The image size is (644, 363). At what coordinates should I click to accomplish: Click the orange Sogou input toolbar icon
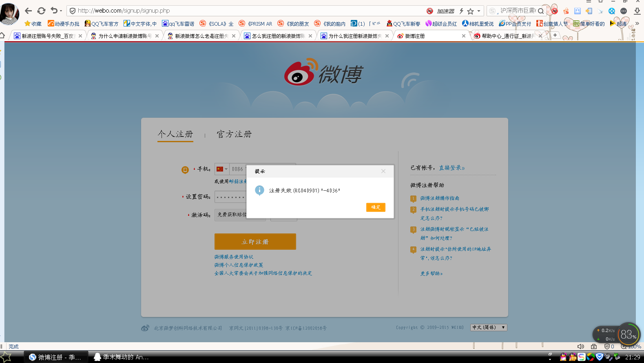click(566, 11)
